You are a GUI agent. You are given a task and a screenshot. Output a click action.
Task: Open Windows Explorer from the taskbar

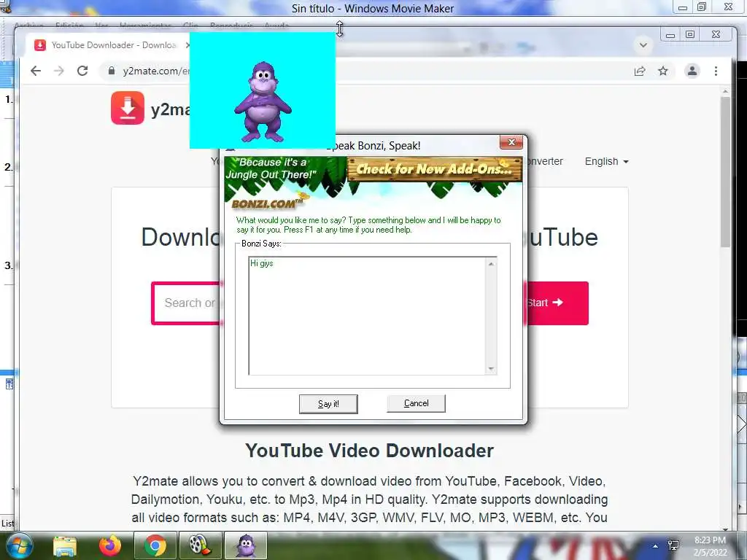tap(65, 546)
